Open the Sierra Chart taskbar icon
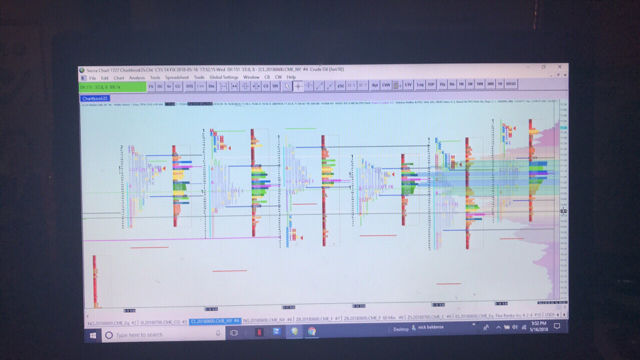The image size is (640, 360). point(294,331)
